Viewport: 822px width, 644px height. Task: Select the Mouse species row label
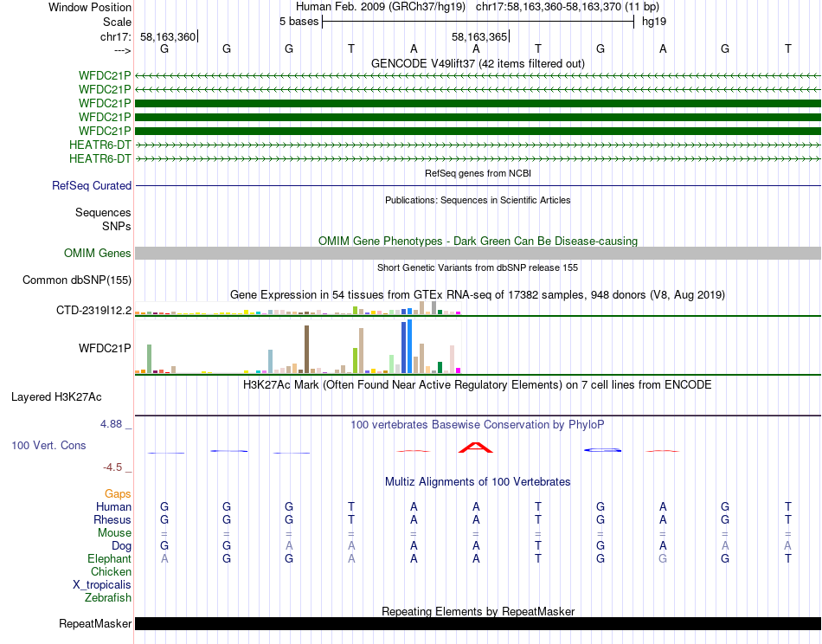click(114, 533)
